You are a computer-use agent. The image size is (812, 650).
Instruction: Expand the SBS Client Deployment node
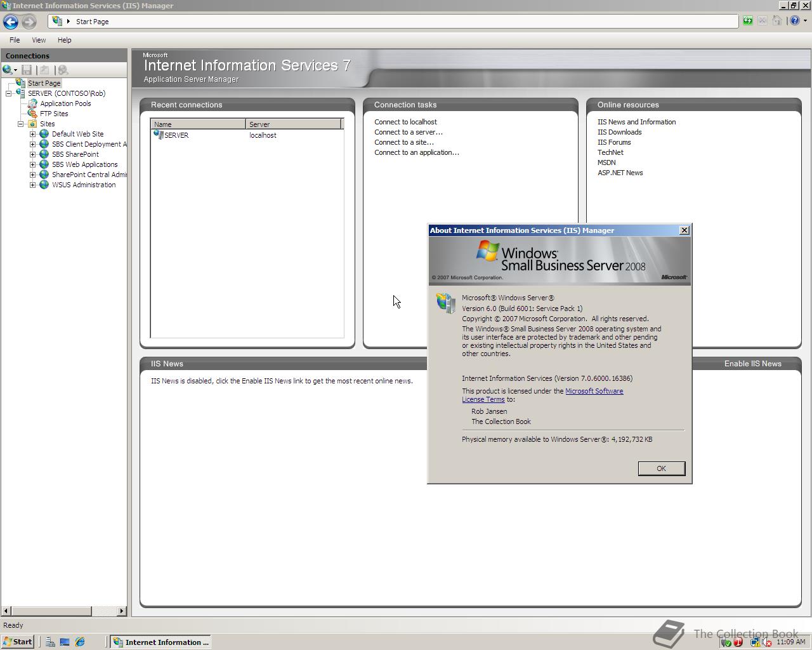(x=32, y=144)
